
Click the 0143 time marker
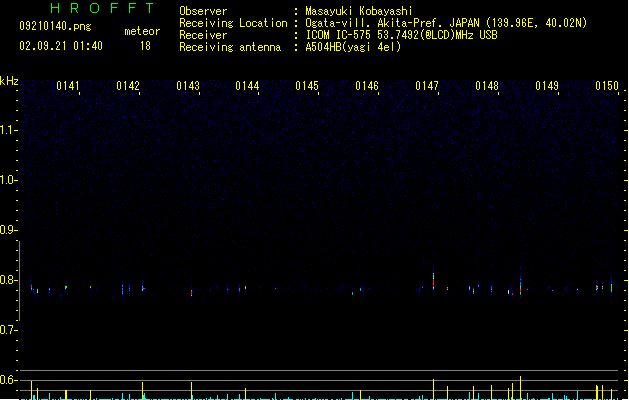coord(188,86)
